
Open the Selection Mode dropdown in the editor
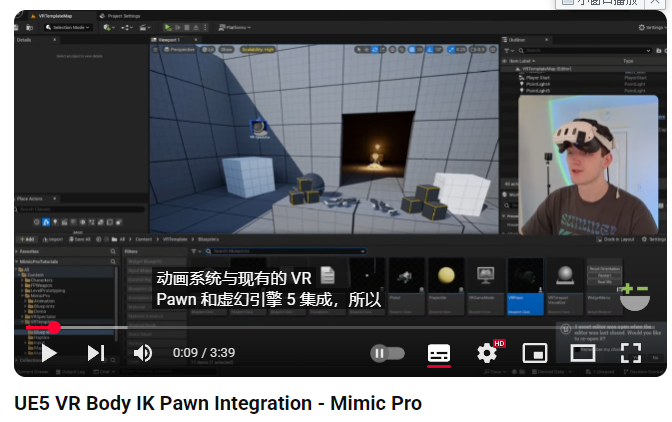coord(68,27)
